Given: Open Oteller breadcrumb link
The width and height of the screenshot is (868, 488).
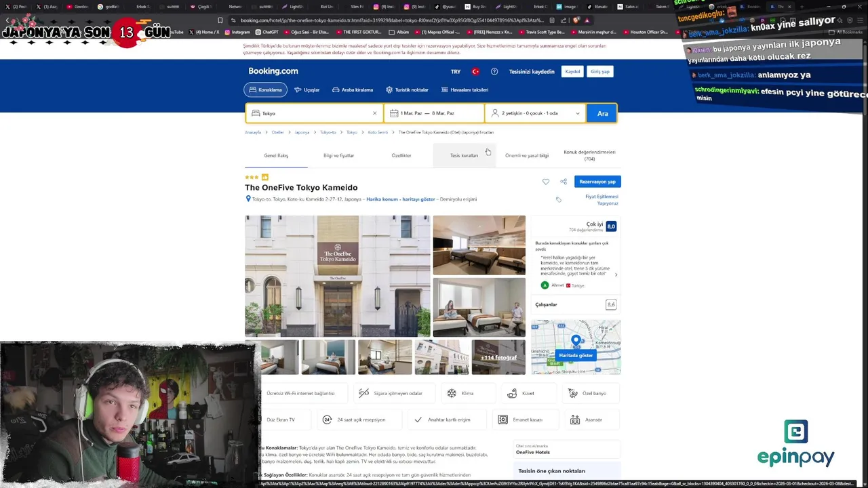Looking at the screenshot, I should click(x=277, y=132).
